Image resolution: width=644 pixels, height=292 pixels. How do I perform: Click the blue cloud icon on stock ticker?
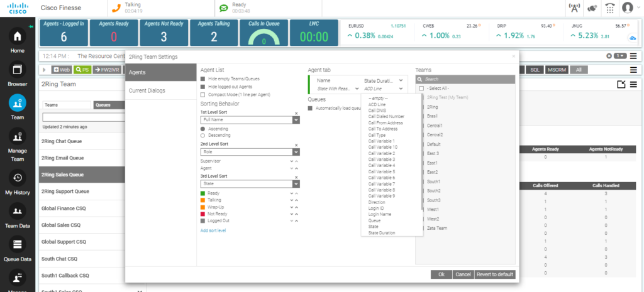(633, 38)
